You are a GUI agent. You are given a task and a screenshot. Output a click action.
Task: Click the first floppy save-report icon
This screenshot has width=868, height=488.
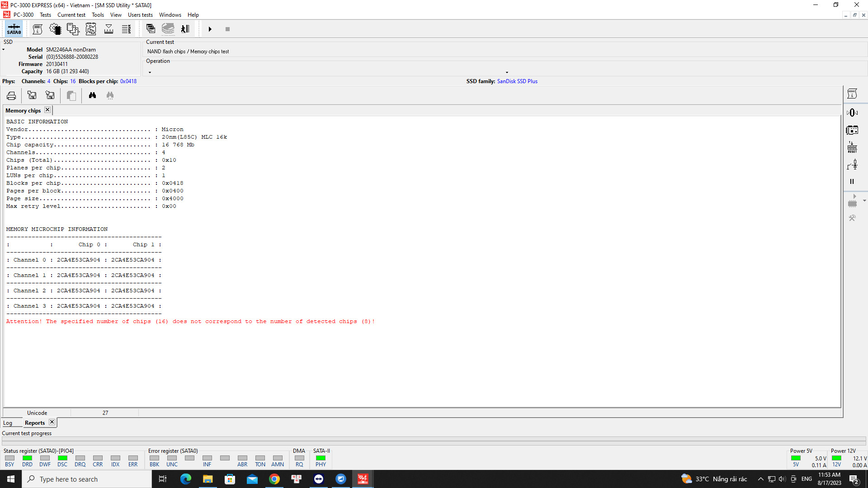pyautogui.click(x=32, y=95)
